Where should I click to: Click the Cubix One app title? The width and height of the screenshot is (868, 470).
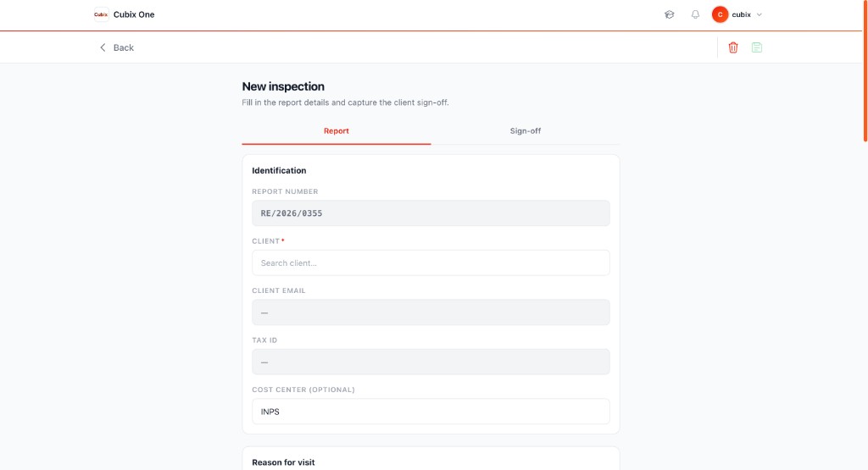click(134, 14)
